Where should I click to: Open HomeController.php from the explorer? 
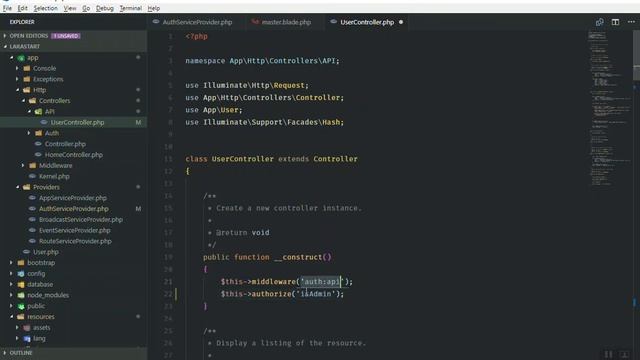tap(73, 155)
